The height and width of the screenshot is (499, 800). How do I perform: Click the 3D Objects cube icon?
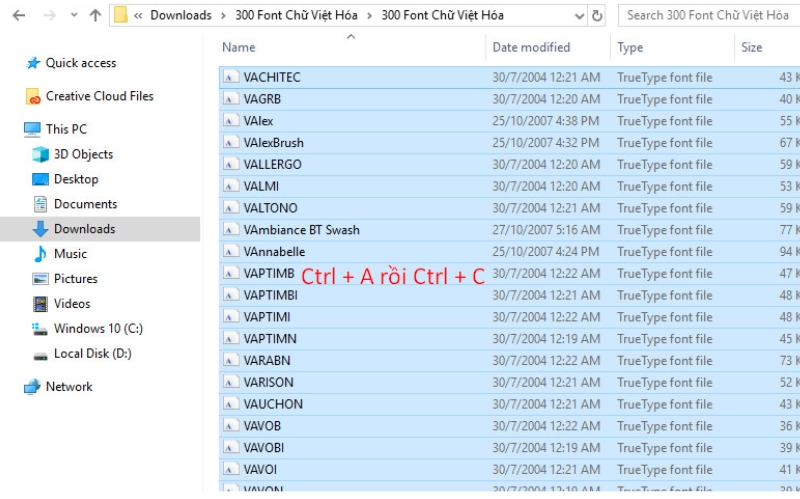click(x=40, y=154)
